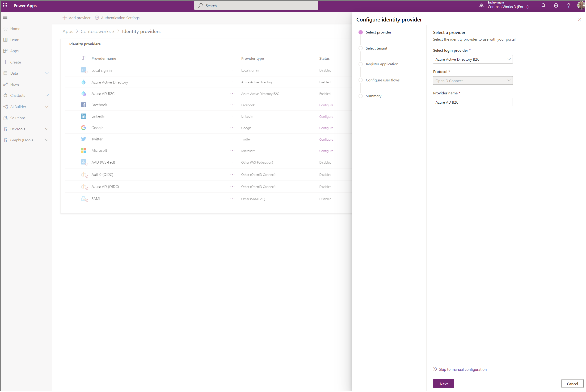Select the Summary step indicator
This screenshot has height=392, width=586.
[361, 96]
